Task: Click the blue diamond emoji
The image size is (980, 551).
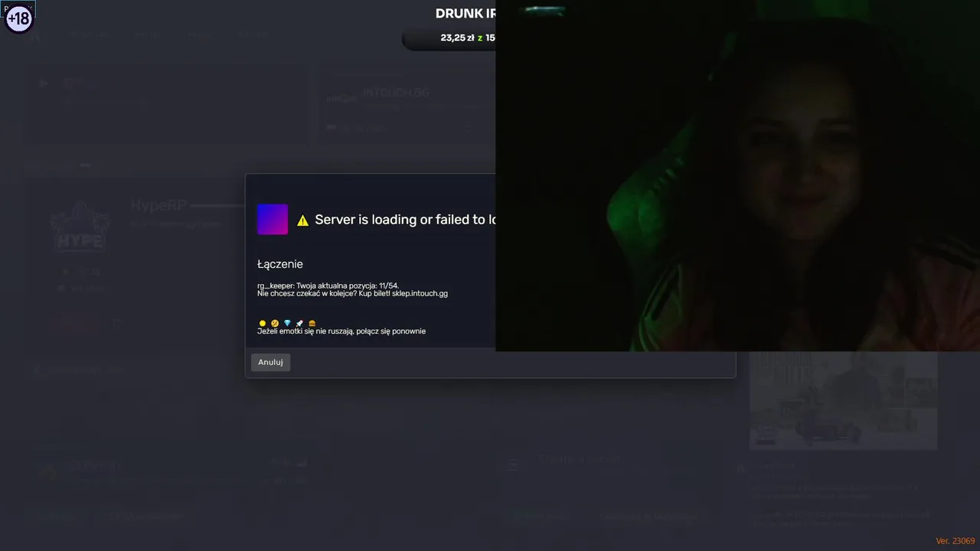Action: point(287,323)
